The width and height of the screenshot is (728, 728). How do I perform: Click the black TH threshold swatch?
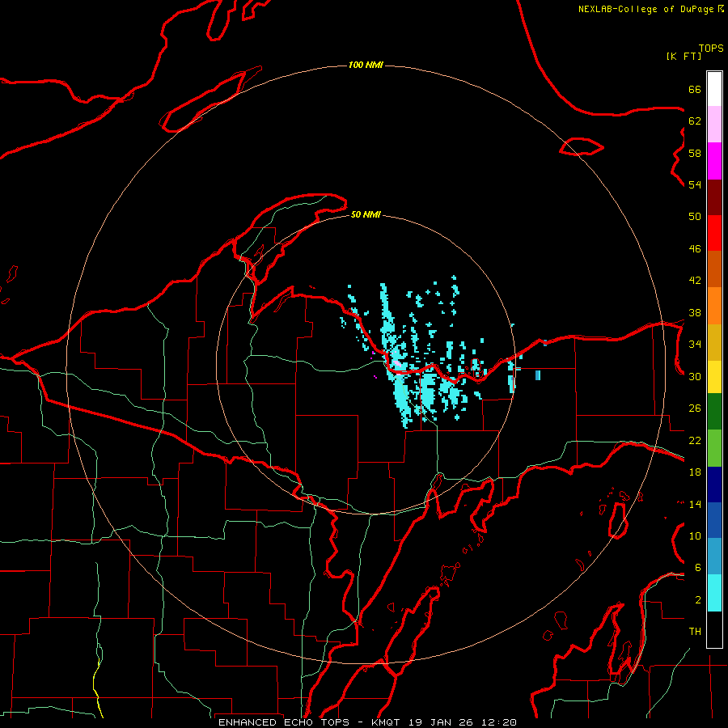(714, 629)
